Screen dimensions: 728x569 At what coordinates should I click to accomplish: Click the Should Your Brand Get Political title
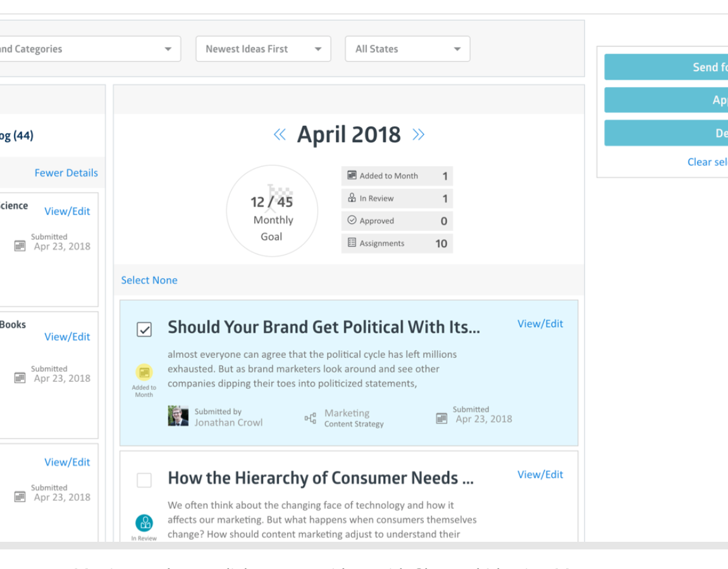(324, 327)
